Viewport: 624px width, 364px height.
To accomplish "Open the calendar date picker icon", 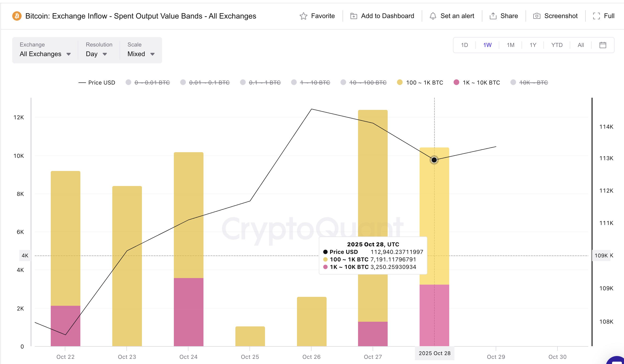I will 603,45.
